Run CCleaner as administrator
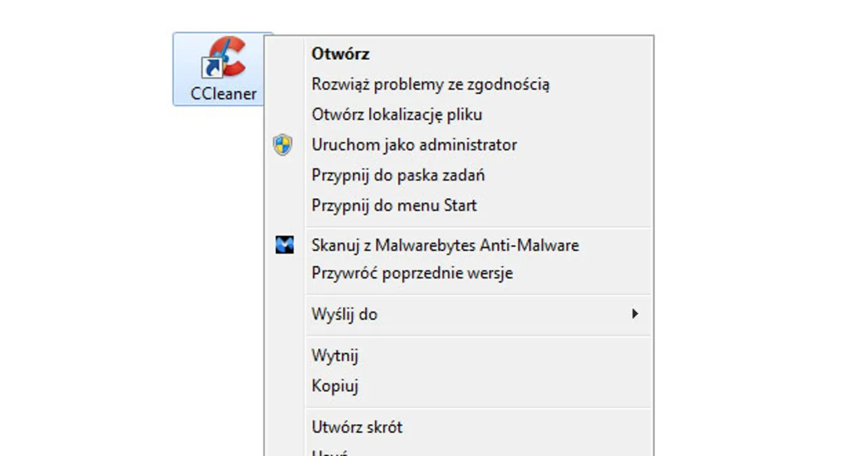This screenshot has height=456, width=868. coord(414,144)
